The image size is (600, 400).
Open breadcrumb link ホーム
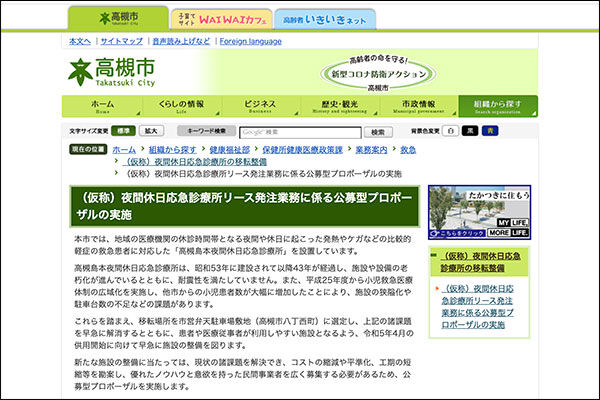124,150
